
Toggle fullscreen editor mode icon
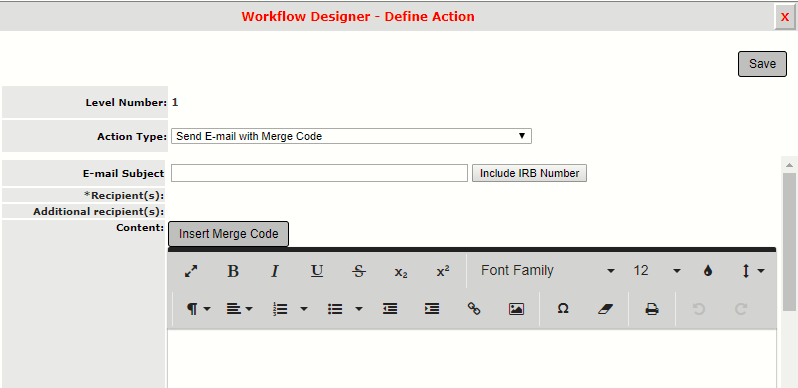tap(191, 271)
